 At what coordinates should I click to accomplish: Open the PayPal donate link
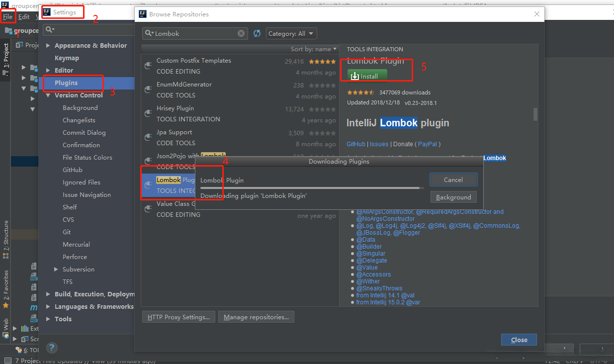pos(428,144)
